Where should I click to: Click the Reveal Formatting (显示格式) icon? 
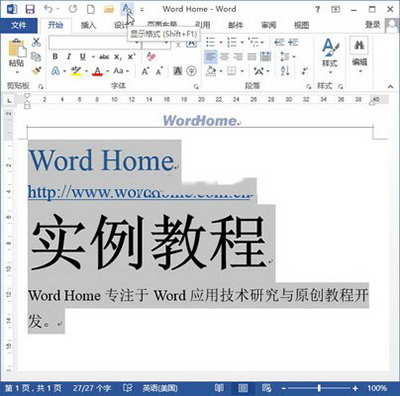pyautogui.click(x=127, y=9)
